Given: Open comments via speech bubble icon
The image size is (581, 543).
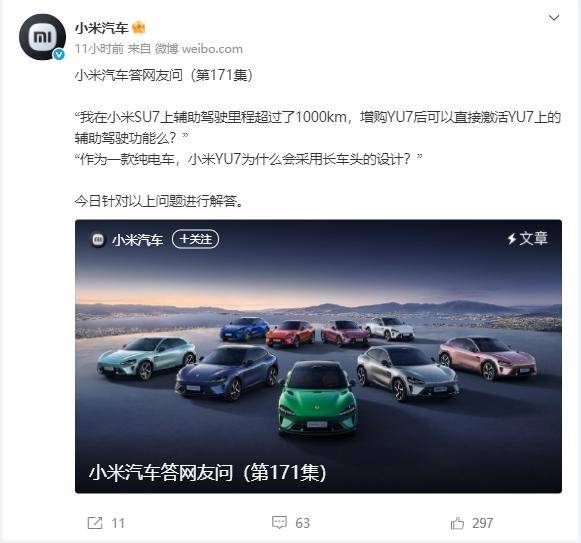Looking at the screenshot, I should (279, 523).
